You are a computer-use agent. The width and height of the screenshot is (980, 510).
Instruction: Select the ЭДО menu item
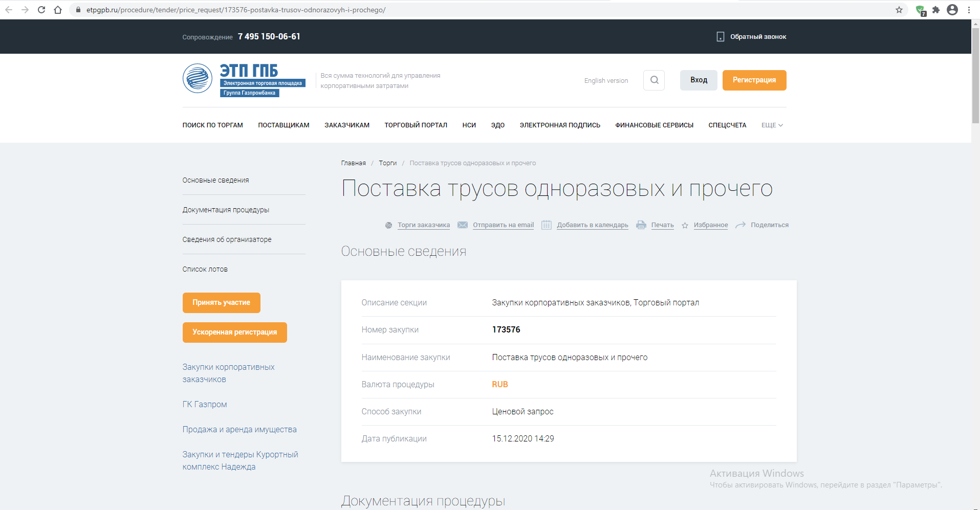[x=498, y=125]
